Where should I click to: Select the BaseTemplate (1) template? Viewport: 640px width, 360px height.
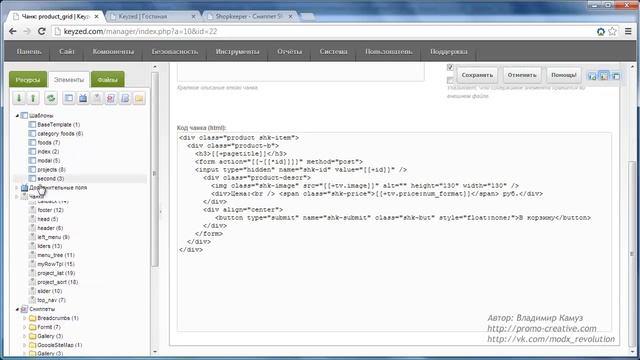(x=58, y=124)
